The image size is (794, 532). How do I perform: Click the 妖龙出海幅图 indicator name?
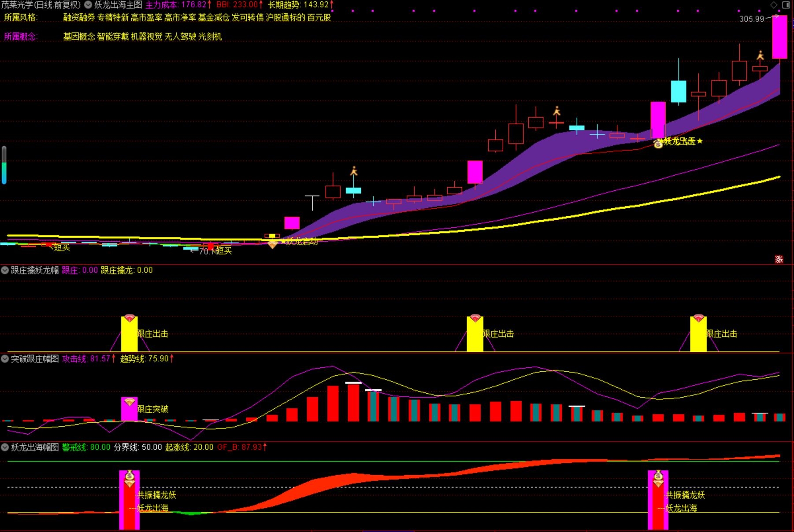(x=35, y=447)
